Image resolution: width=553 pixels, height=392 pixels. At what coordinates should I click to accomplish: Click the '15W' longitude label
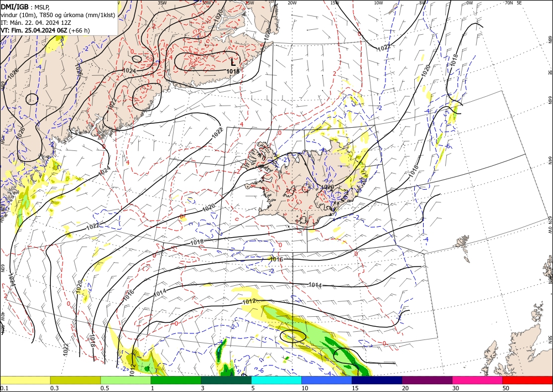[335, 3]
